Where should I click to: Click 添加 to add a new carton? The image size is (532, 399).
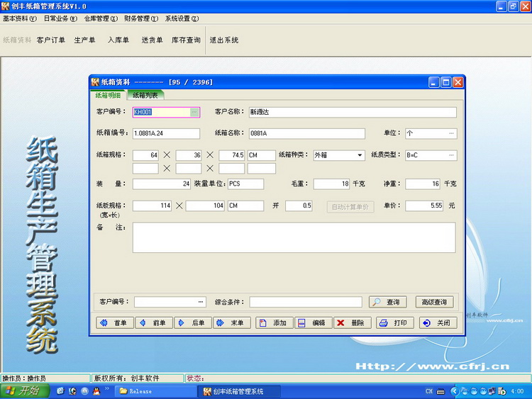272,322
